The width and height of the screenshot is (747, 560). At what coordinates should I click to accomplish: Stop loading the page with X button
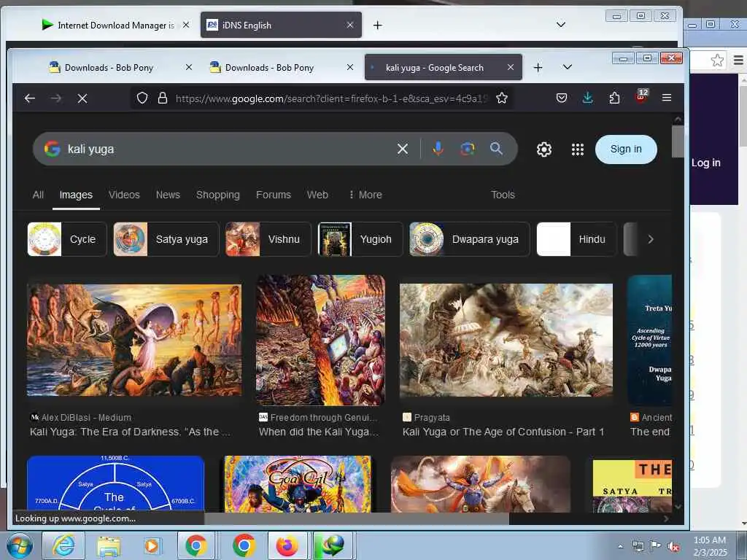point(82,98)
